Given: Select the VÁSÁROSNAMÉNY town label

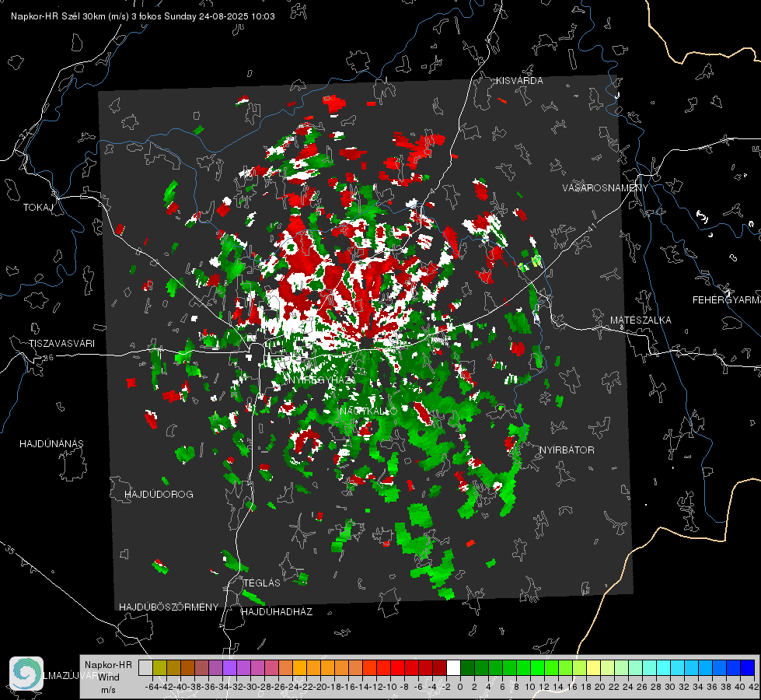Looking at the screenshot, I should (606, 188).
